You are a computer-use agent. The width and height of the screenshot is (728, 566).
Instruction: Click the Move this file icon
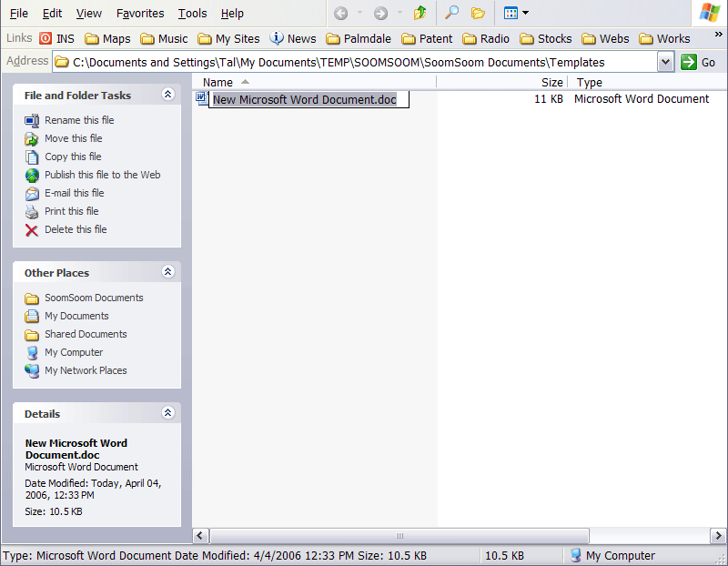pyautogui.click(x=32, y=139)
